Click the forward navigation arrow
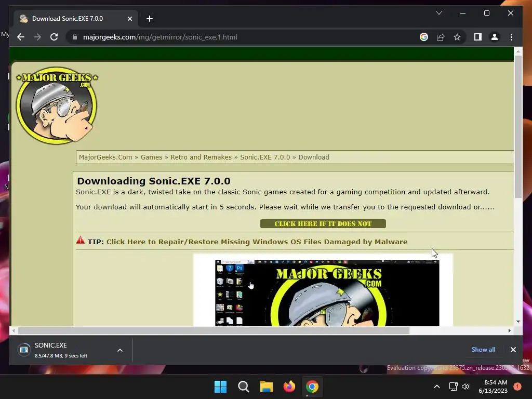Viewport: 532px width, 399px height. (37, 37)
